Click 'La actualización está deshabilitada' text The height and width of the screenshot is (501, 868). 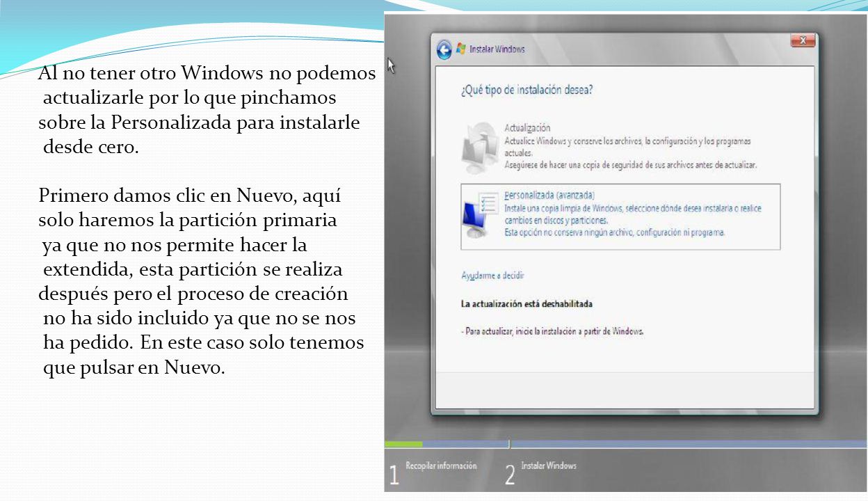pos(527,304)
